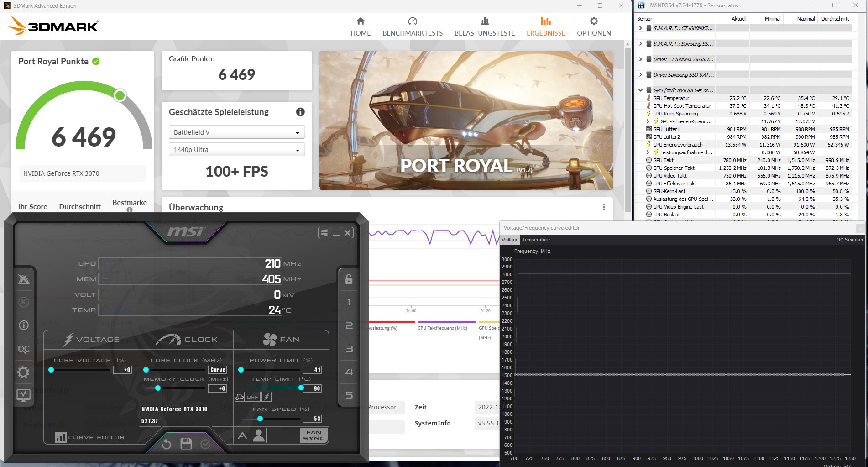This screenshot has width=868, height=467.
Task: Open the Afterburner information icon
Action: 24,325
